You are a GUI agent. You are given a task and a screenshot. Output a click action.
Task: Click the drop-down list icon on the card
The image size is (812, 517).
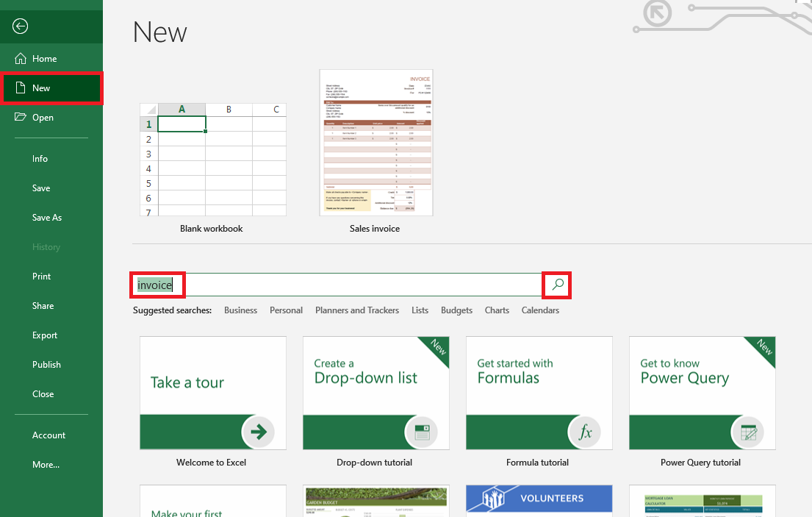coord(422,432)
